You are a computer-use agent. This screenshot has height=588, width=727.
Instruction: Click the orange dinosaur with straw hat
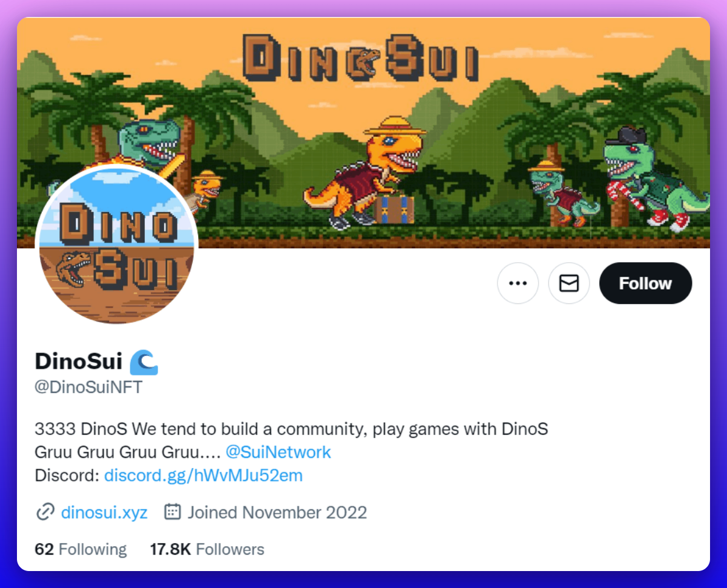point(363,172)
